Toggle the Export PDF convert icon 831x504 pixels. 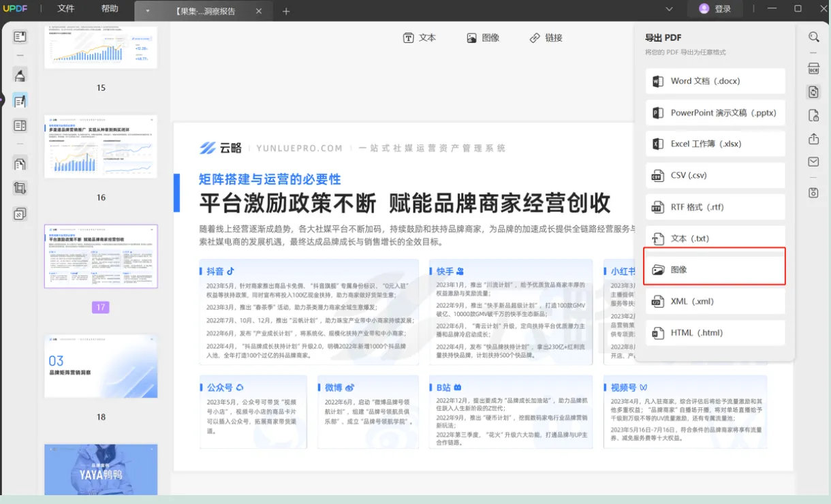point(814,92)
